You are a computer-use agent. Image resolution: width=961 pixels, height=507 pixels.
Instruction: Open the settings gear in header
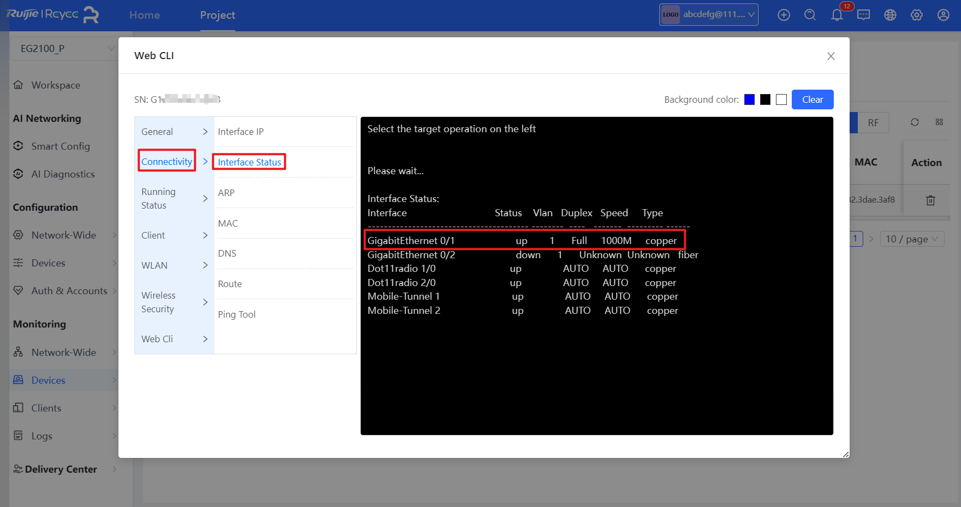pos(916,16)
